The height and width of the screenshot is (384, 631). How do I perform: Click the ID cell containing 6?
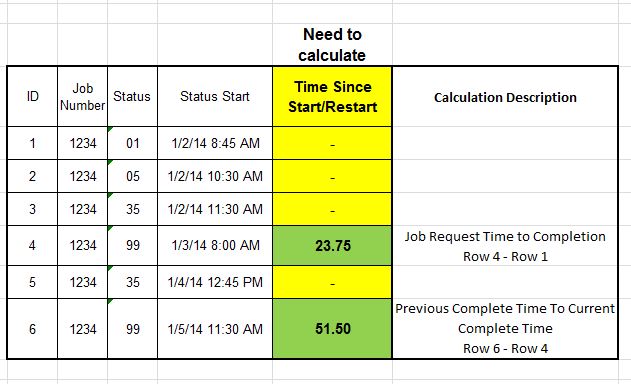pos(32,328)
